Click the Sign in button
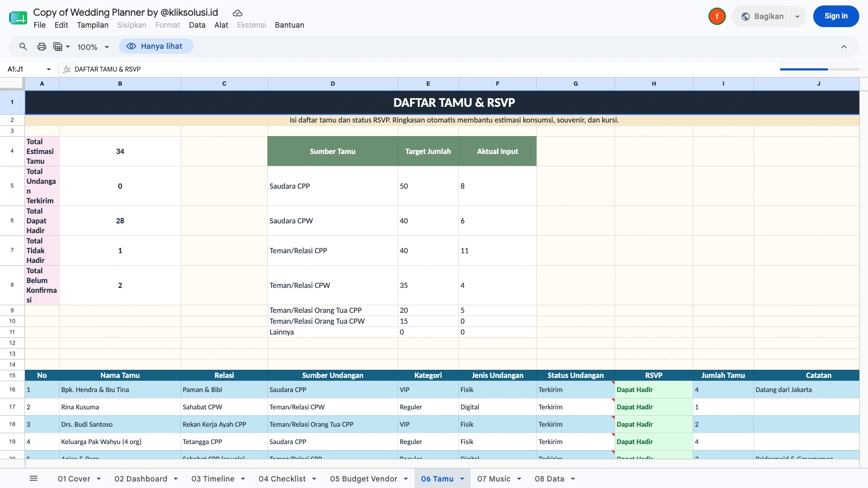The width and height of the screenshot is (868, 488). pos(836,16)
